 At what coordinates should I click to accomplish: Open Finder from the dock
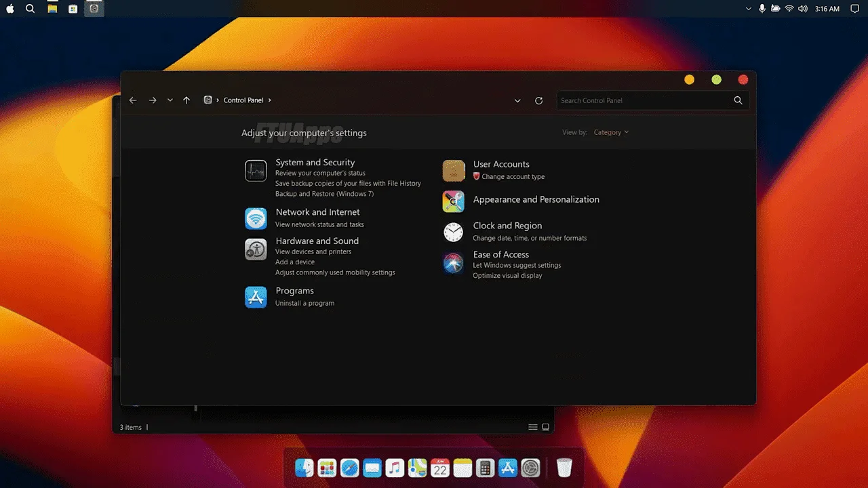304,468
